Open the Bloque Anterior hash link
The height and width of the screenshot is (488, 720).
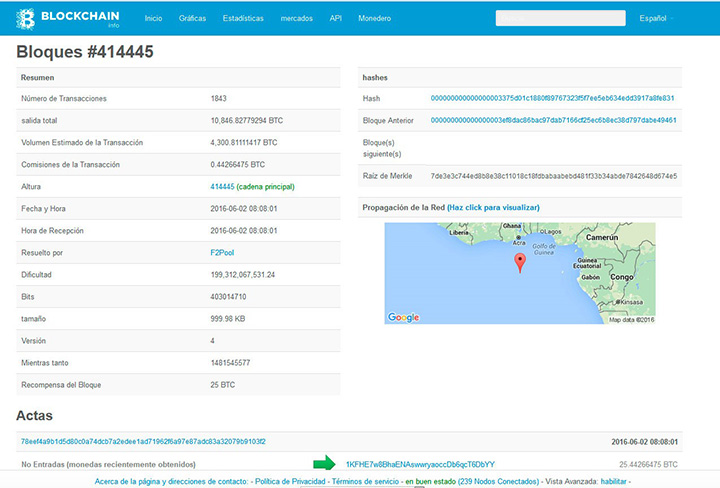553,120
